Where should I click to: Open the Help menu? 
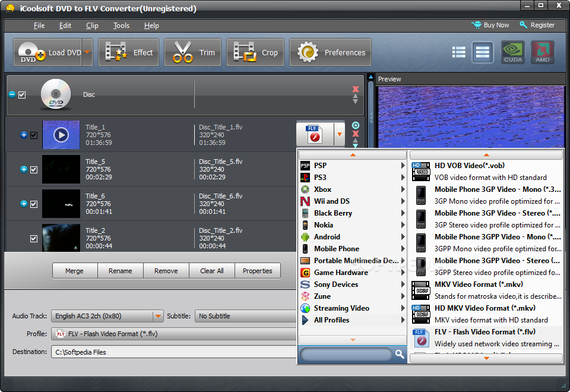click(x=151, y=26)
